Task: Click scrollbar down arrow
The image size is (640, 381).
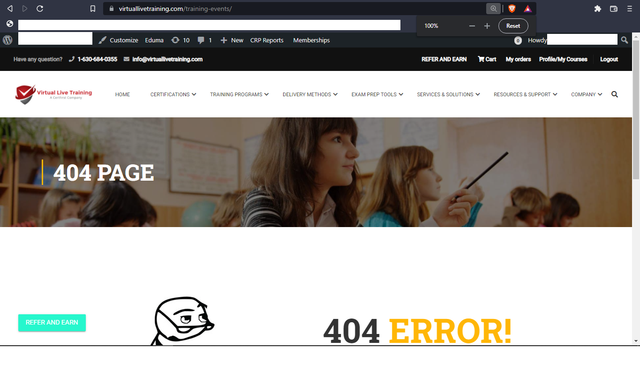Action: click(x=636, y=341)
